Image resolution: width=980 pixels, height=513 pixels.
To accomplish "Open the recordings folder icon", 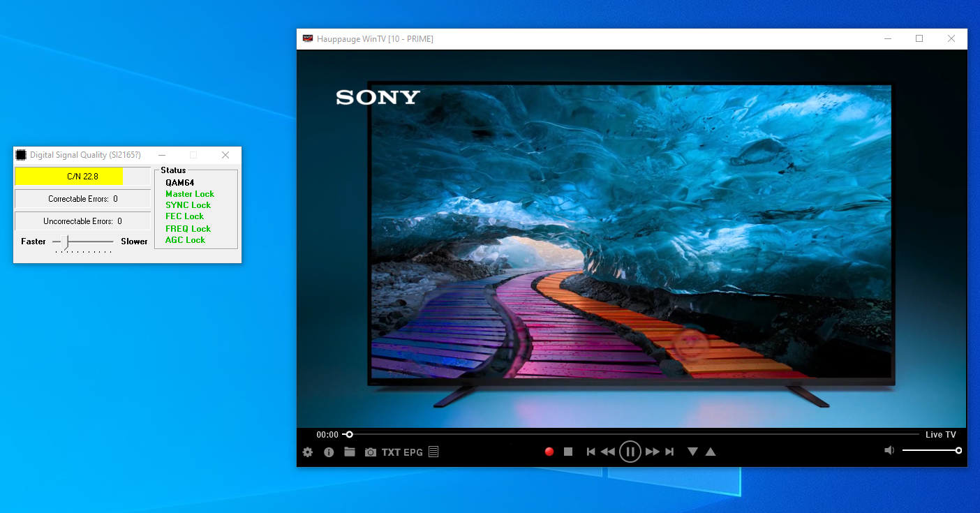I will [350, 452].
